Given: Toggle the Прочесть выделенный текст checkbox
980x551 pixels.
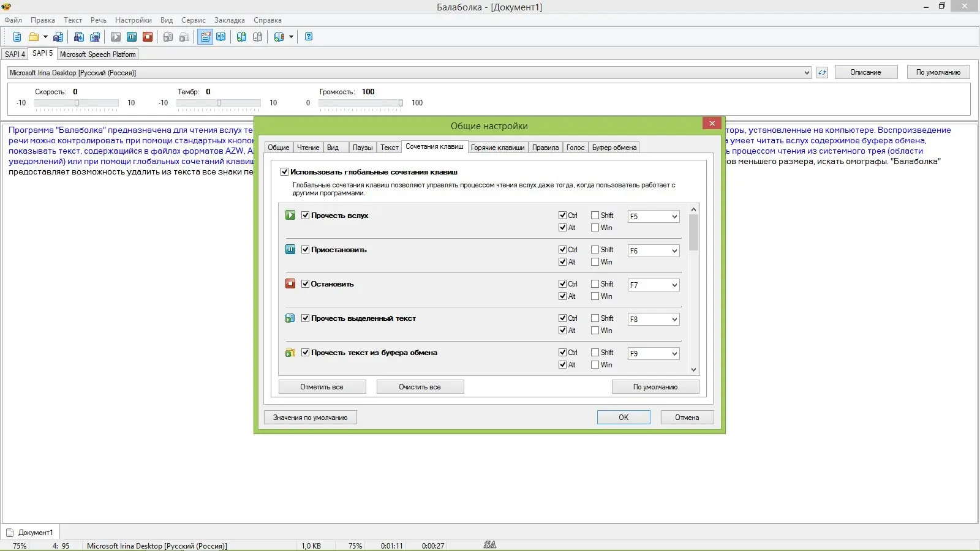Looking at the screenshot, I should coord(305,318).
